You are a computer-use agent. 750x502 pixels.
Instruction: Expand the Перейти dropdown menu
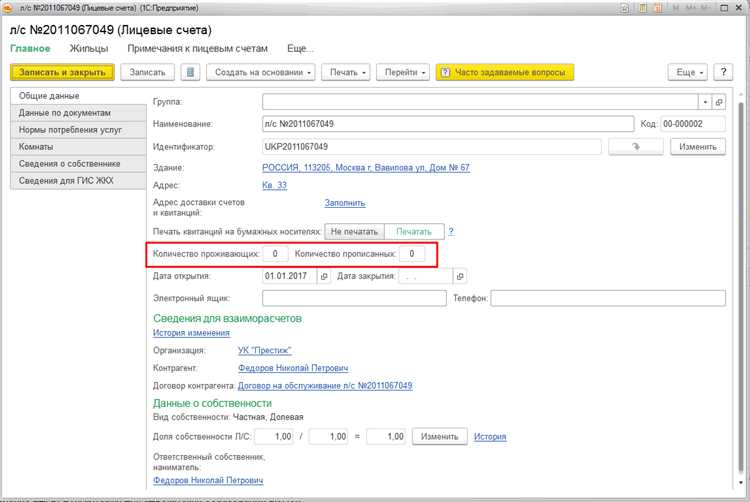pyautogui.click(x=404, y=73)
